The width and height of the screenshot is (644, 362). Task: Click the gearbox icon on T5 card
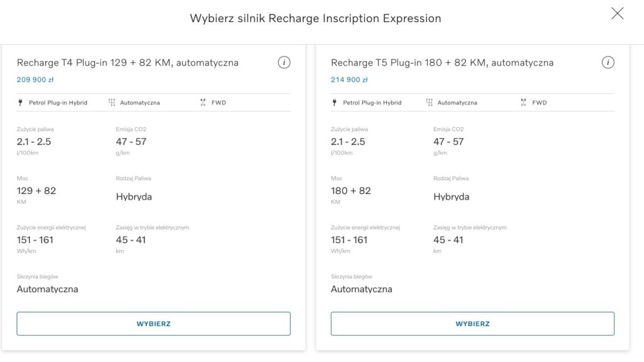(x=429, y=103)
